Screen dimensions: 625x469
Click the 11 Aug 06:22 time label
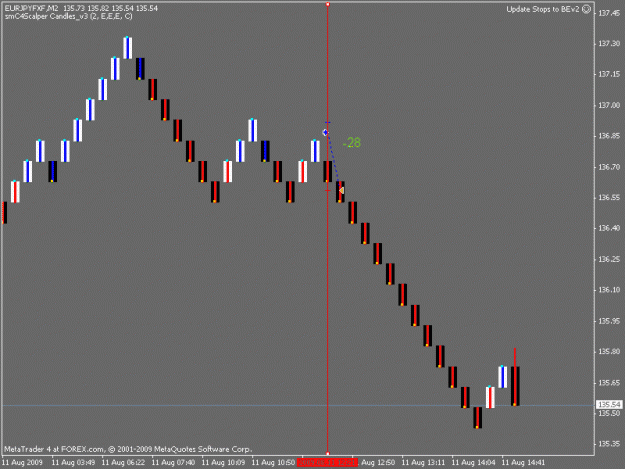click(x=124, y=463)
